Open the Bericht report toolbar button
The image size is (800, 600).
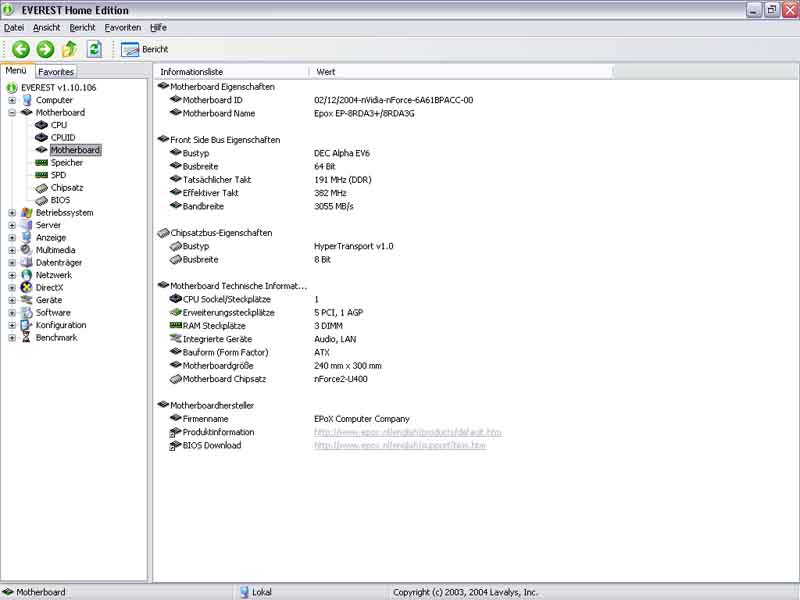(x=144, y=49)
